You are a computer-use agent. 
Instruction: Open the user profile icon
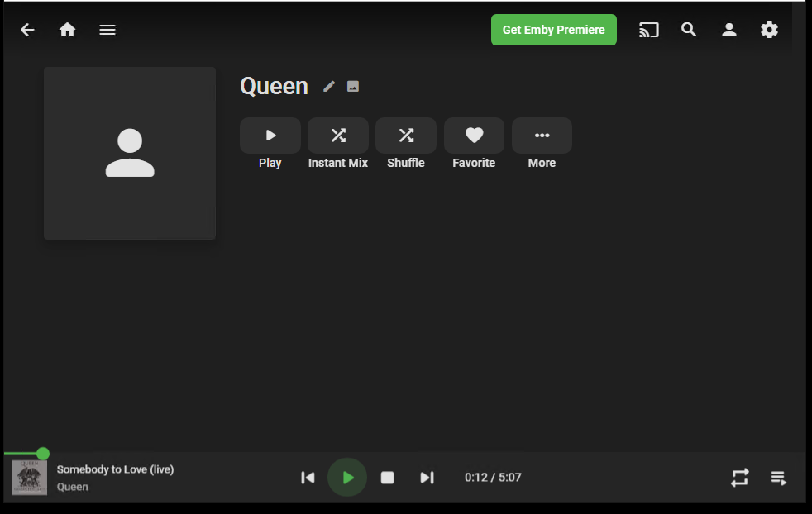point(729,30)
